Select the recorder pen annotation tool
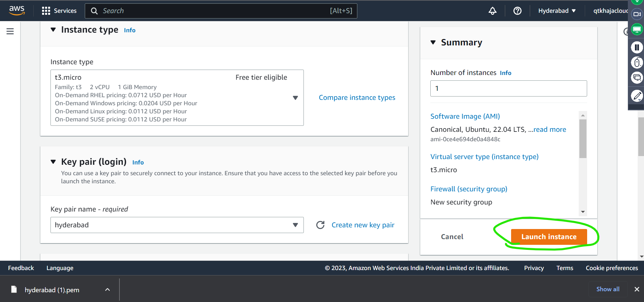This screenshot has width=644, height=302. tap(637, 96)
